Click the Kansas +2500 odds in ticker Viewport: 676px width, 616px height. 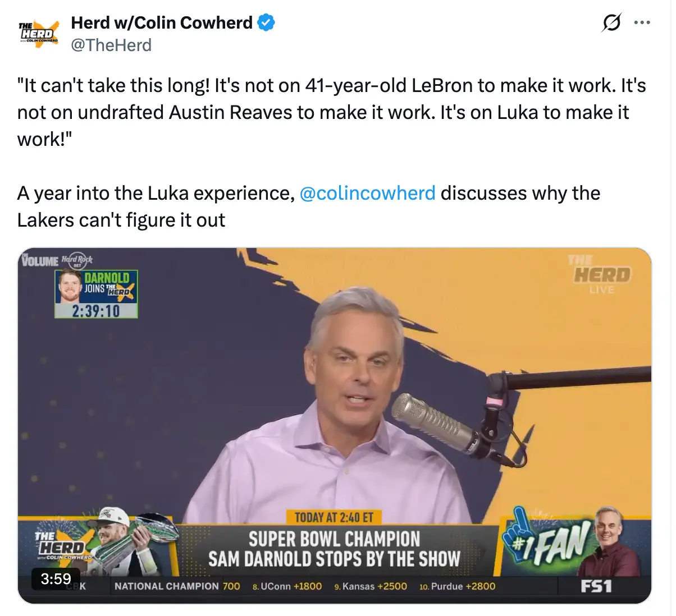click(x=371, y=586)
